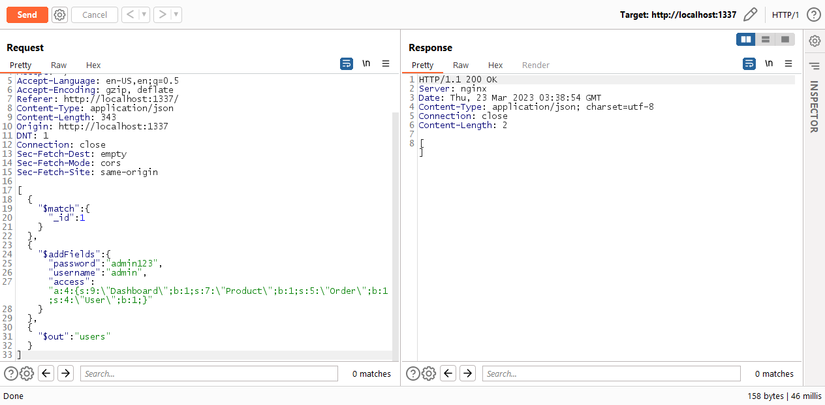Open Request search help icon
This screenshot has height=405, width=825.
[x=11, y=374]
